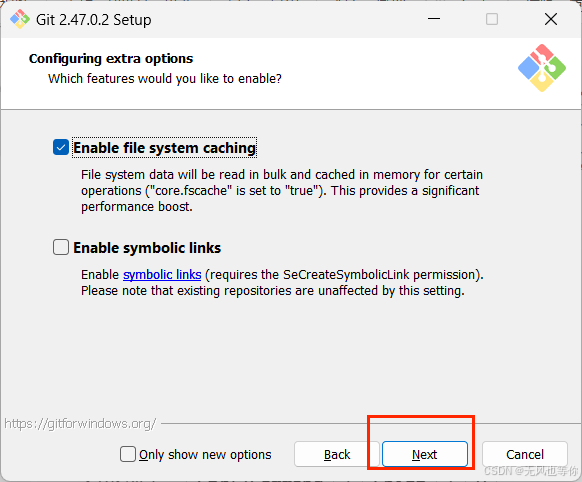This screenshot has height=482, width=582.
Task: Cancel the Git installation
Action: (x=525, y=454)
